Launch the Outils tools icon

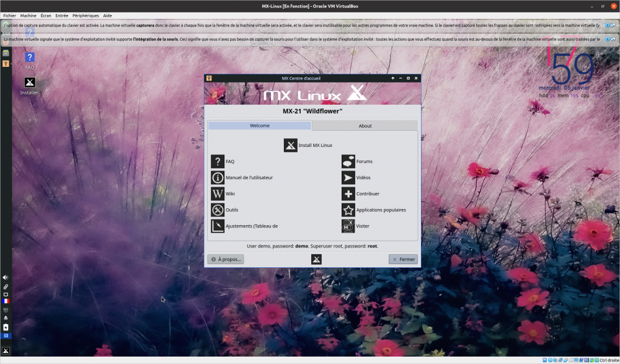pyautogui.click(x=218, y=210)
